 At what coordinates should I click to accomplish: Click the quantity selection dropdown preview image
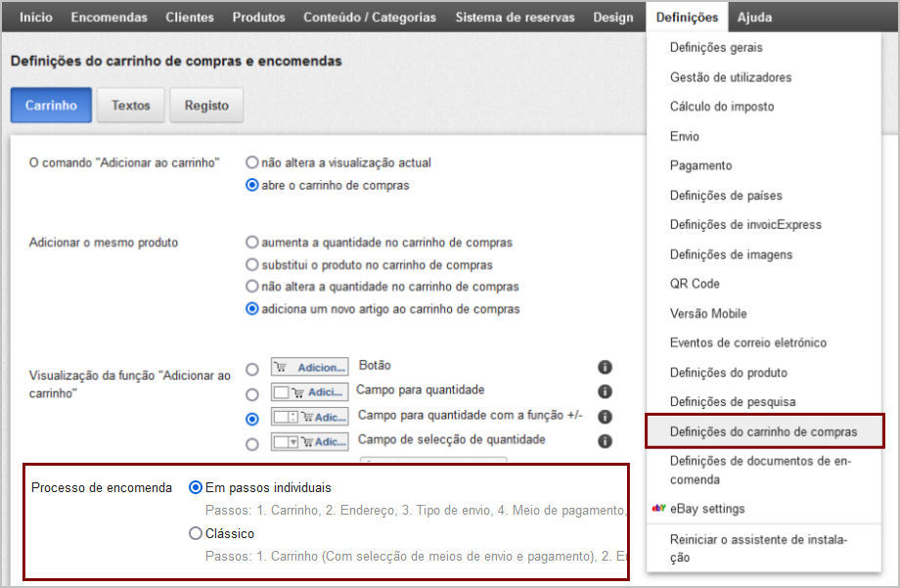coord(309,441)
